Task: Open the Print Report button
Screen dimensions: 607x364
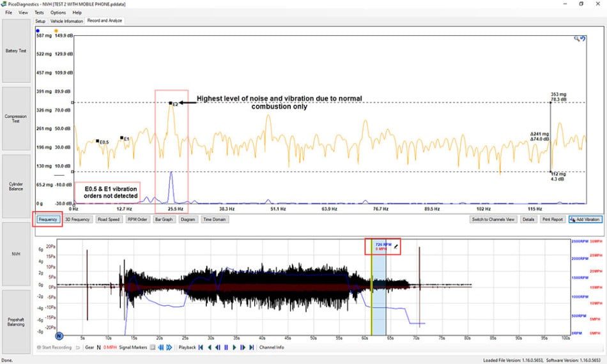Action: pos(553,219)
